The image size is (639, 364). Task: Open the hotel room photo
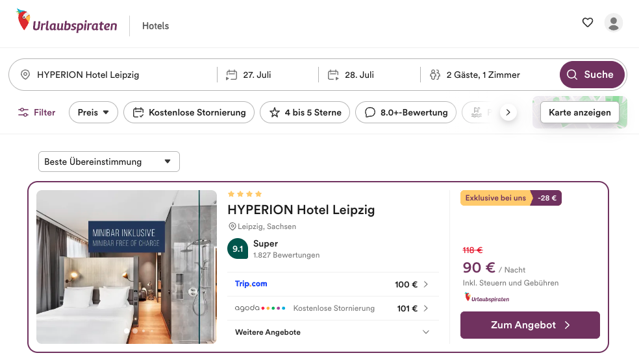[127, 267]
